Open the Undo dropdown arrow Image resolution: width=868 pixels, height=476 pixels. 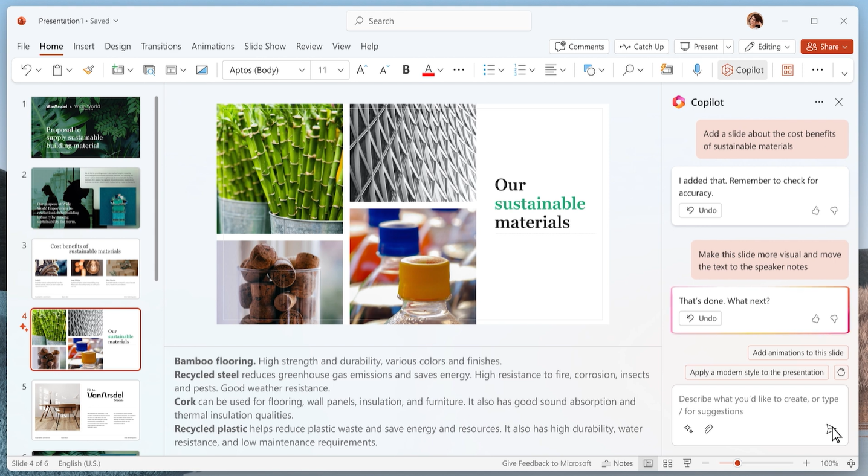pyautogui.click(x=39, y=71)
